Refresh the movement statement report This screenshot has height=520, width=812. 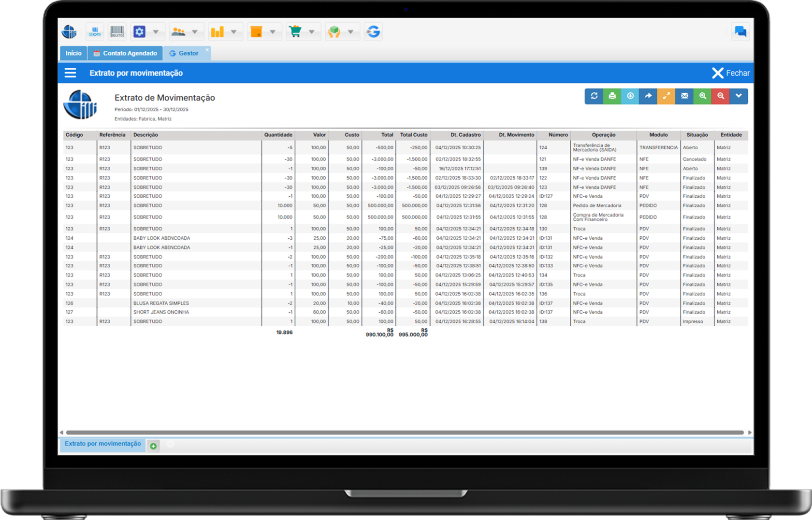click(x=594, y=96)
